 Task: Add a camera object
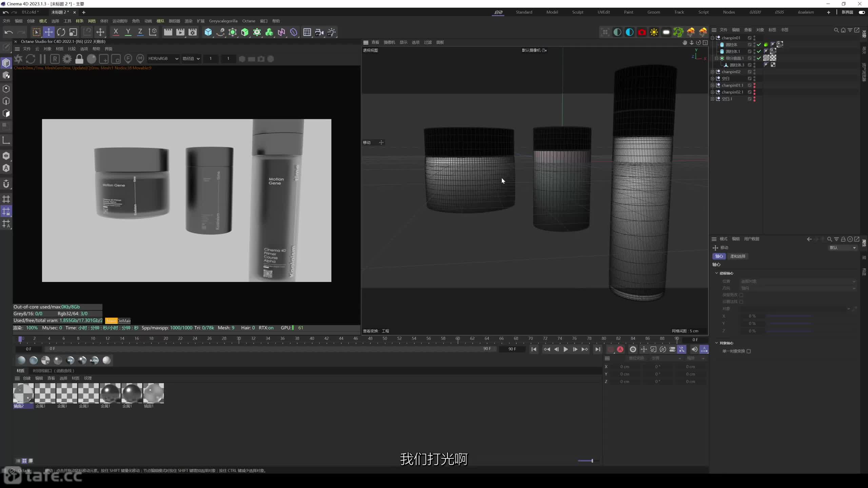319,32
